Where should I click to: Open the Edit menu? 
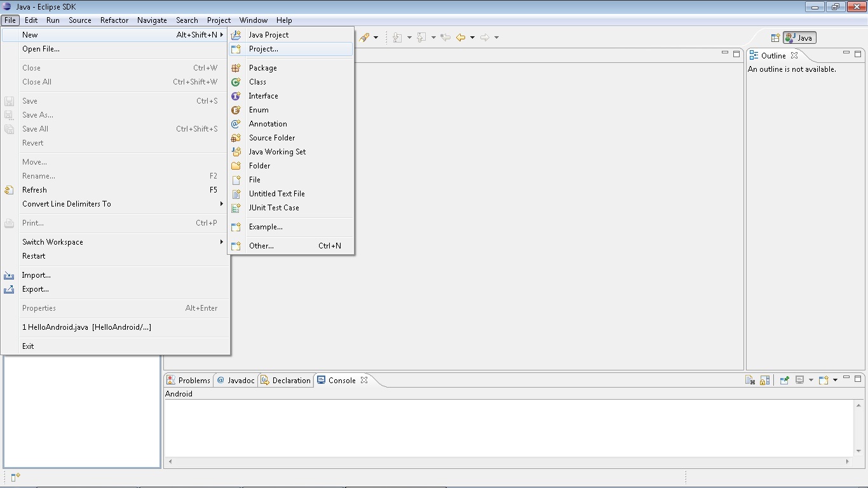[31, 20]
